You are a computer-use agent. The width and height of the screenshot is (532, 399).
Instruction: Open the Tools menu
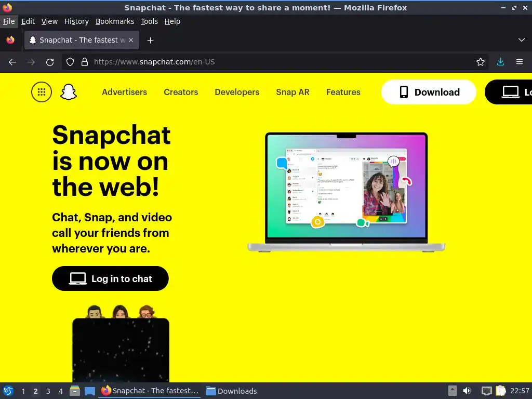pos(149,21)
